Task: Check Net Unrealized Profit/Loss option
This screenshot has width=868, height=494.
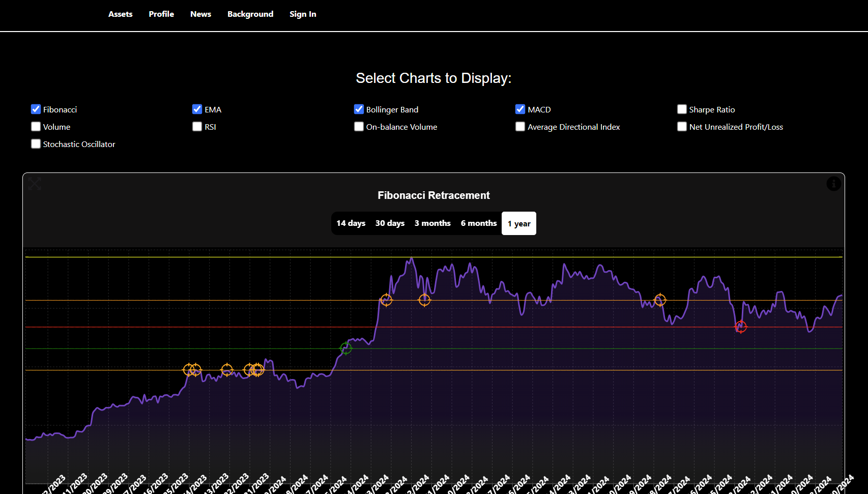Action: tap(682, 127)
